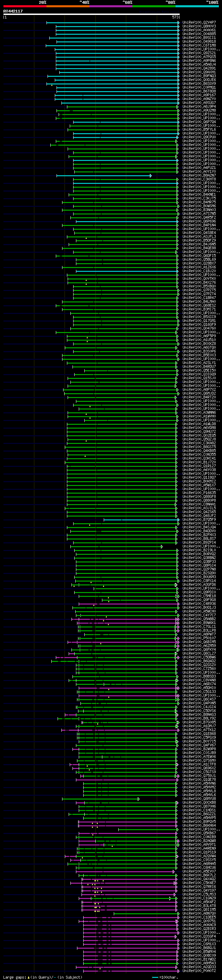Select the UniRef100_Q68ES2 label
This screenshot has width=222, height=980.
199,305
